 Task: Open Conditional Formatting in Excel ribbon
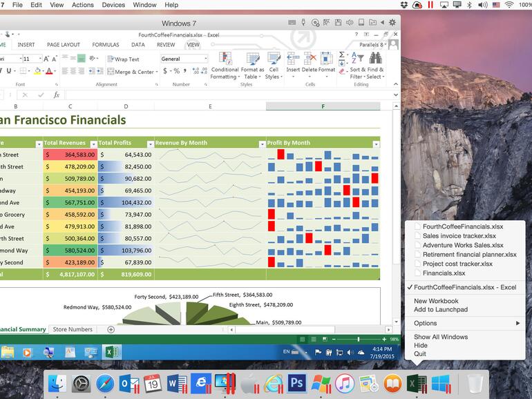point(225,66)
